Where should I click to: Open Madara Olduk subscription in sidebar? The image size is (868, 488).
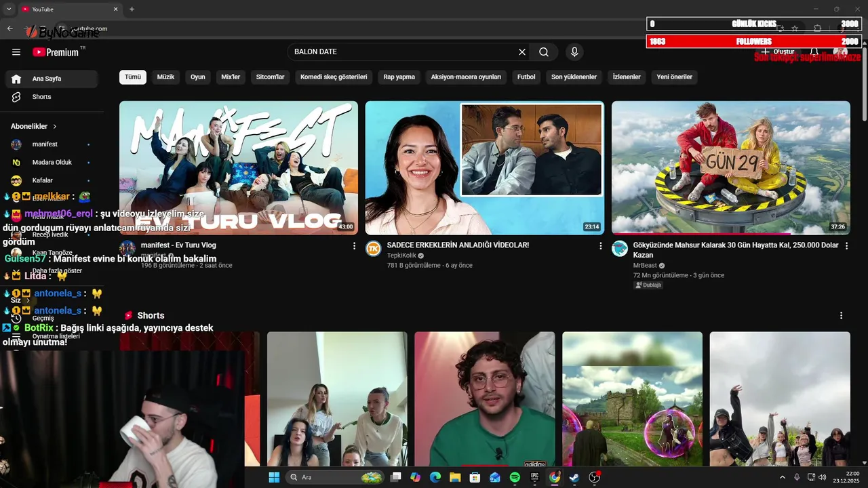pos(52,163)
